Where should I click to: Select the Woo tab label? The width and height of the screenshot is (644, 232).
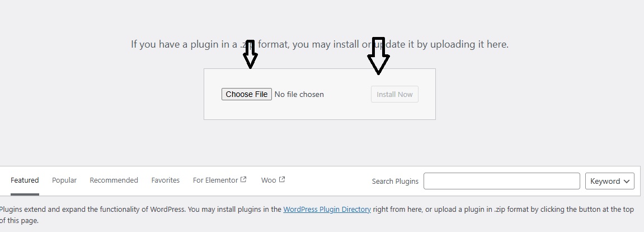(269, 180)
